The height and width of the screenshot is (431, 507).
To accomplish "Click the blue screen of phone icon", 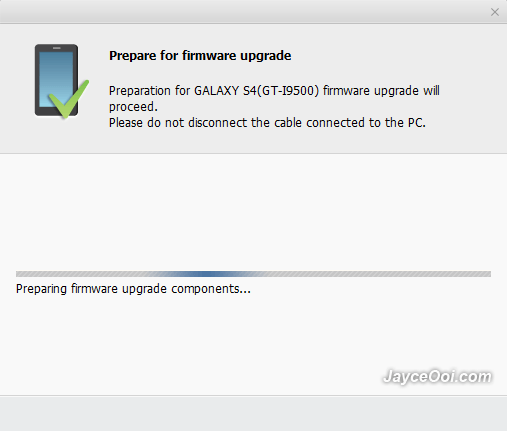I will (x=56, y=79).
